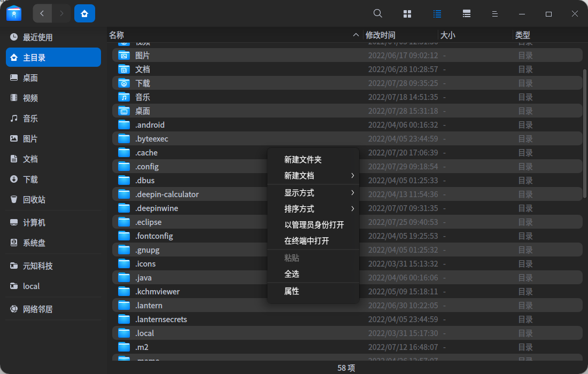The image size is (588, 374).
Task: Choose 新建文件夹 from context menu
Action: click(313, 160)
